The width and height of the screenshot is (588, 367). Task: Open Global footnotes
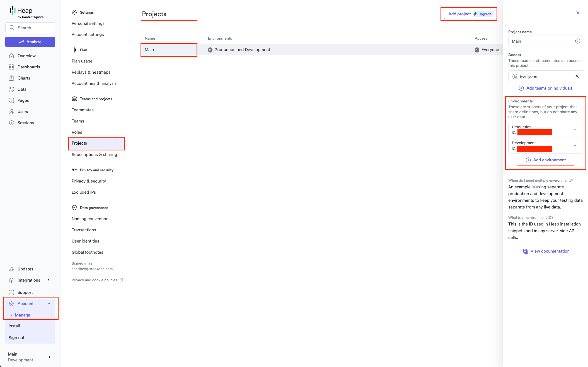87,252
